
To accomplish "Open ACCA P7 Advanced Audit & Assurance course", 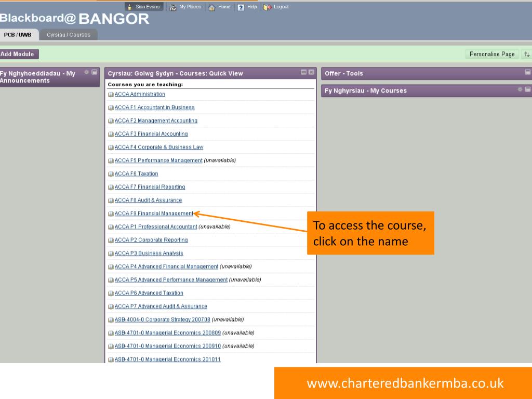I will 161,306.
